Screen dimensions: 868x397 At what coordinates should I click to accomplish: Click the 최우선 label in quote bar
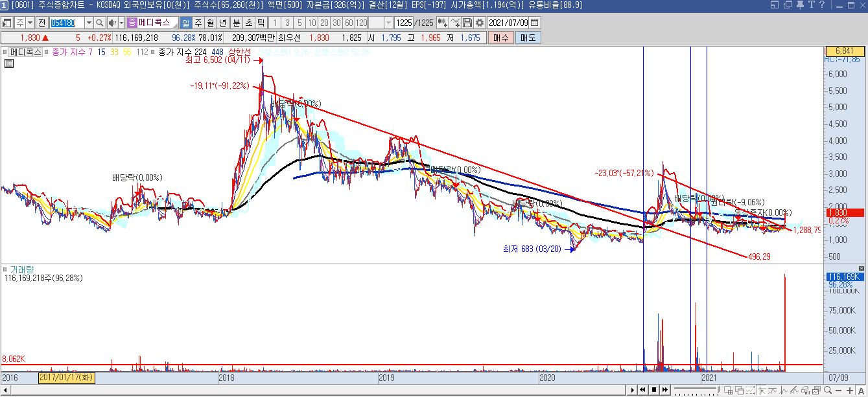click(290, 38)
